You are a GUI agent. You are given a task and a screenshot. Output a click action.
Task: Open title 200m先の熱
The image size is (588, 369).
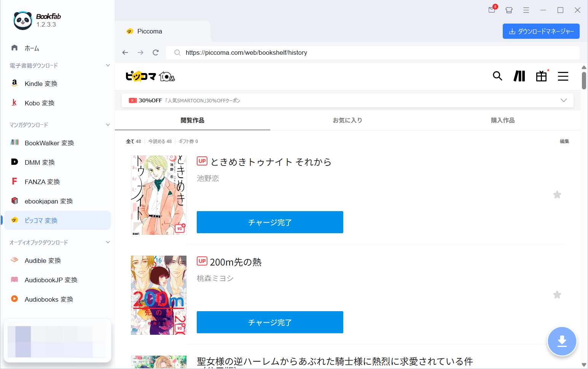[x=236, y=262]
